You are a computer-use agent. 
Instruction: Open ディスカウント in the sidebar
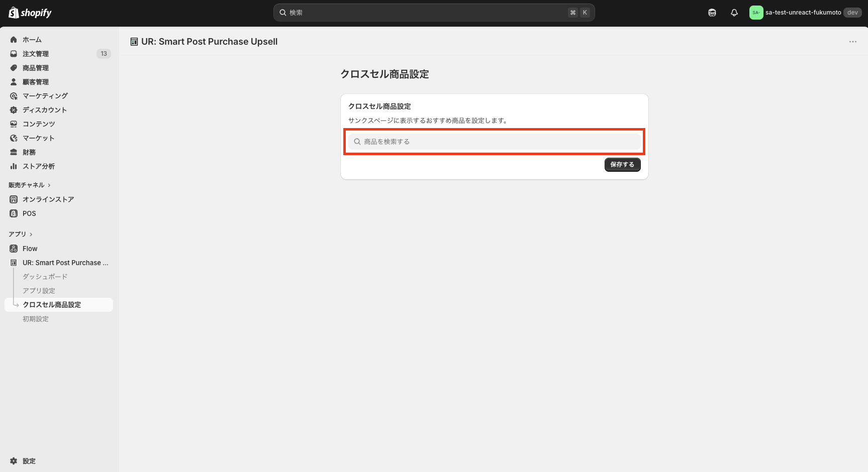pyautogui.click(x=59, y=110)
